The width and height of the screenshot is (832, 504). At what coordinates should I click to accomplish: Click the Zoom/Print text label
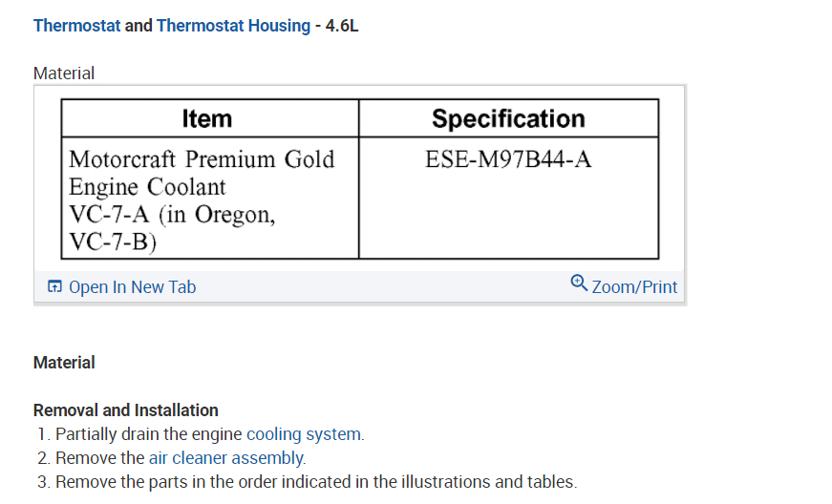point(634,287)
